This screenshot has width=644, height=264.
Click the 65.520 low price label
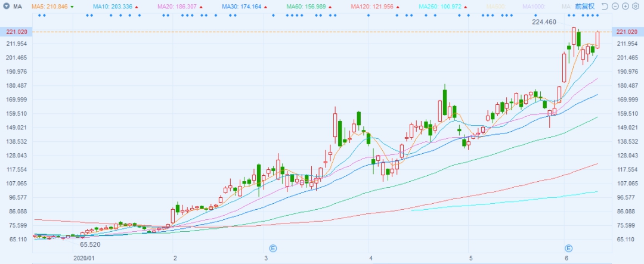[x=91, y=244]
